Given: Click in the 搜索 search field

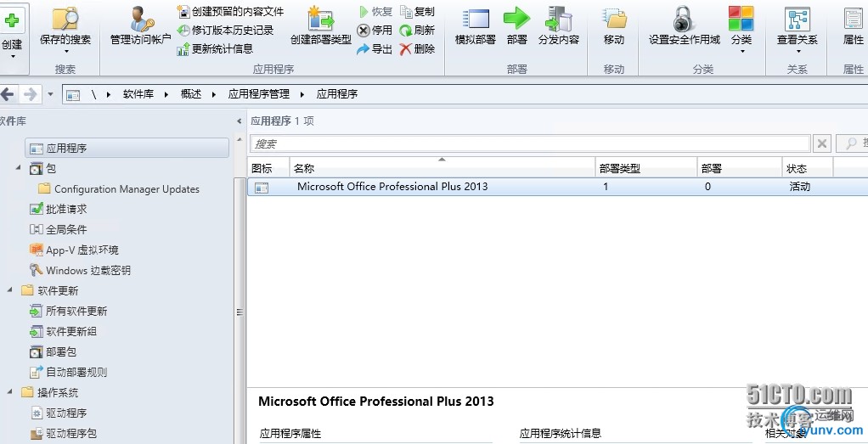Looking at the screenshot, I should tap(530, 144).
